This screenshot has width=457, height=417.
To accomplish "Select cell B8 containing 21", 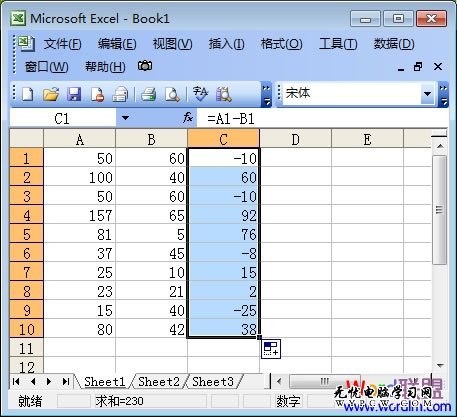I will [x=151, y=291].
